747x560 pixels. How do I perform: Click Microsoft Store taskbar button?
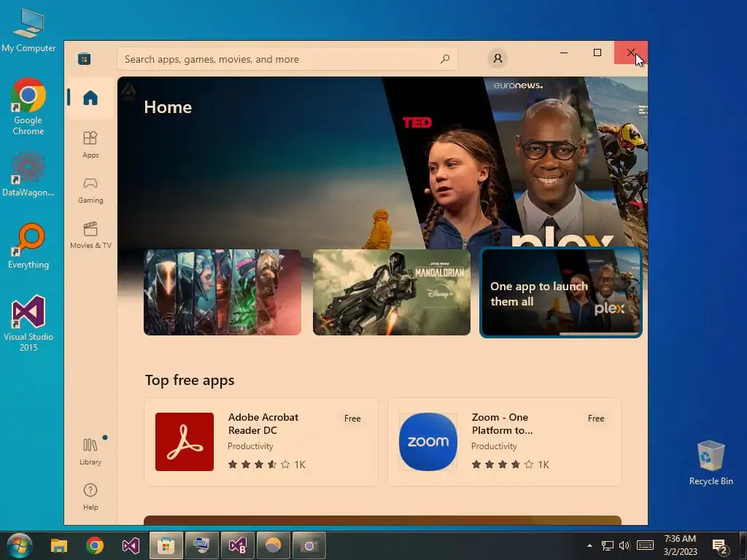pos(166,545)
